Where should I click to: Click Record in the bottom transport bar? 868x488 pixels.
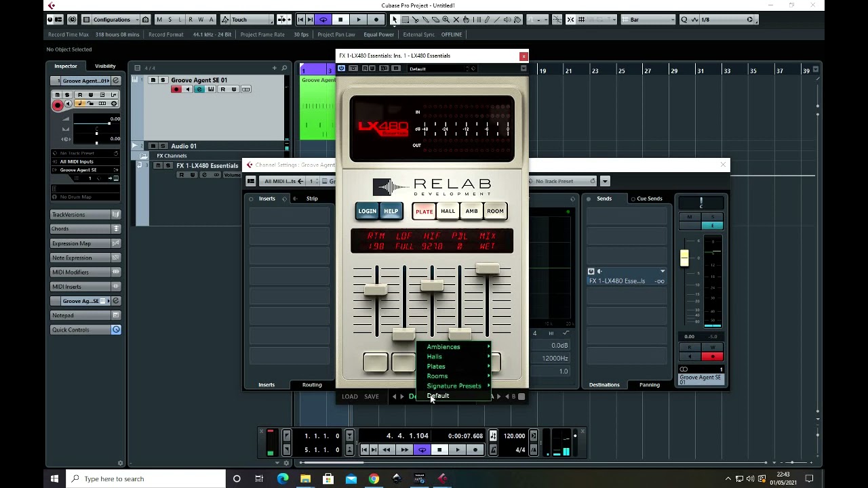475,450
